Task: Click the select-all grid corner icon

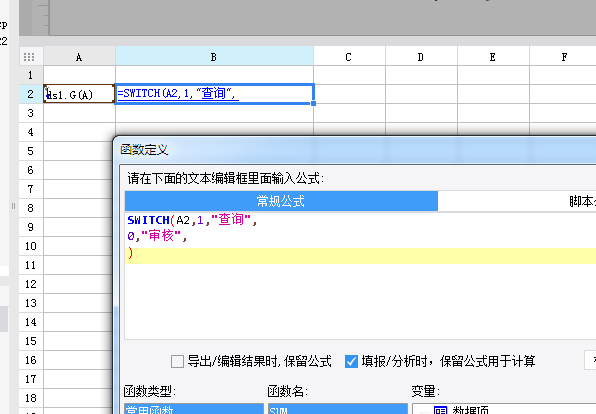Action: point(29,57)
